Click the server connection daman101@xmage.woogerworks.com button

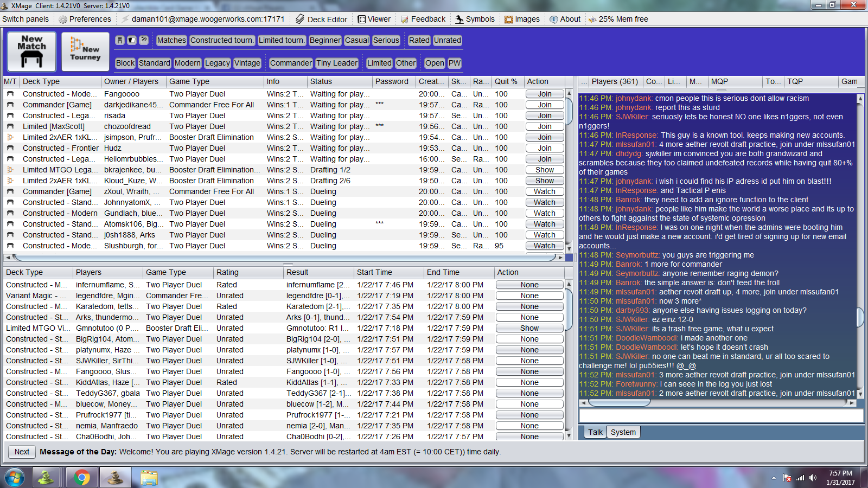[x=203, y=19]
